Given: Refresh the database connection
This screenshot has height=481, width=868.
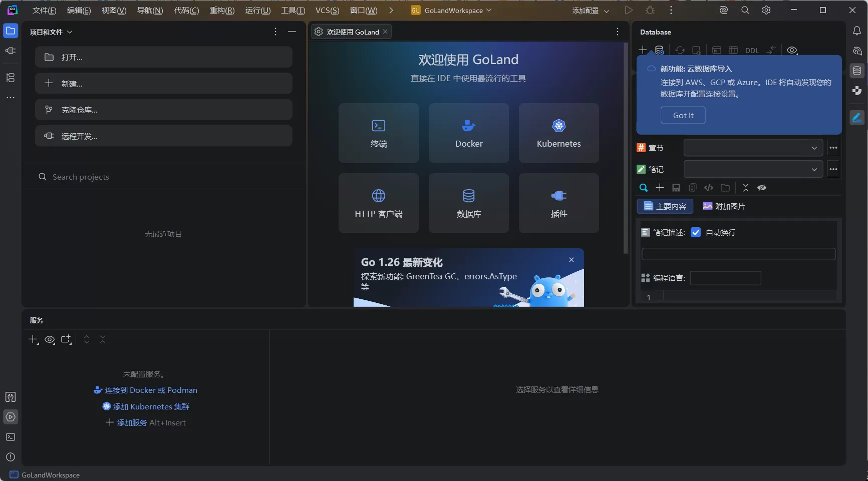Looking at the screenshot, I should [x=680, y=50].
